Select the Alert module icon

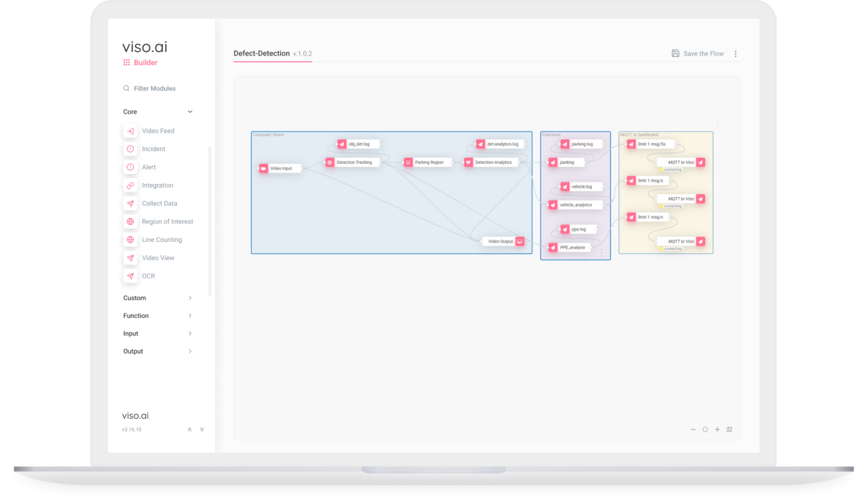130,167
